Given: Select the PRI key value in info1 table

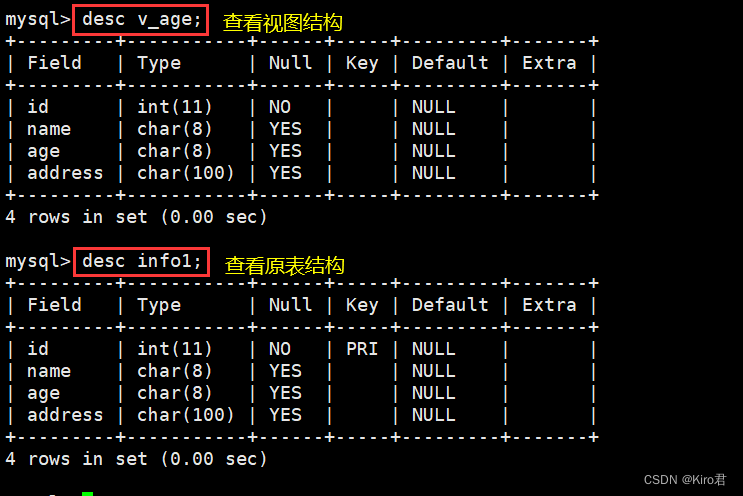Looking at the screenshot, I should (361, 349).
